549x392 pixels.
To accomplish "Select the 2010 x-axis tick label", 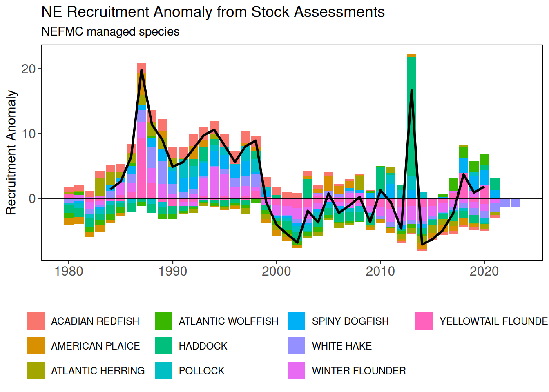I will 380,272.
